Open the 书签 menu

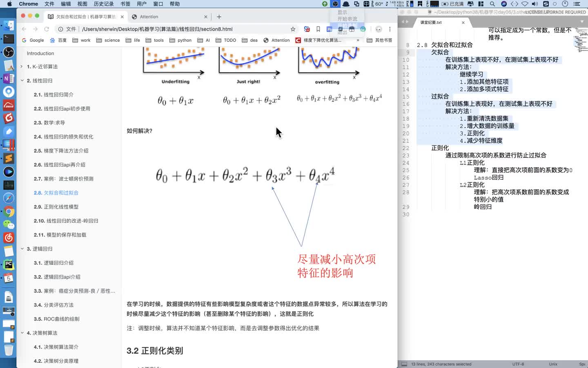(125, 4)
